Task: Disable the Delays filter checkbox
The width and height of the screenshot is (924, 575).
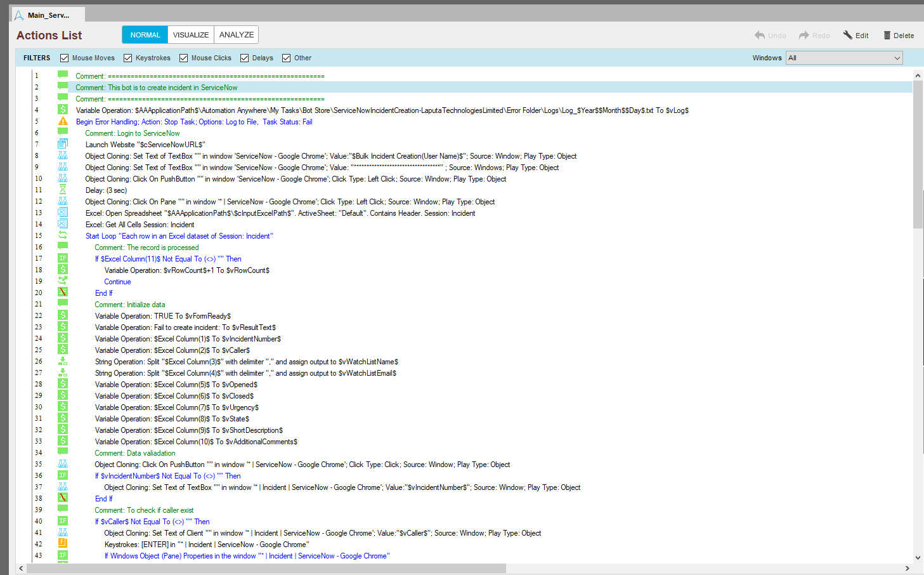Action: [x=244, y=58]
